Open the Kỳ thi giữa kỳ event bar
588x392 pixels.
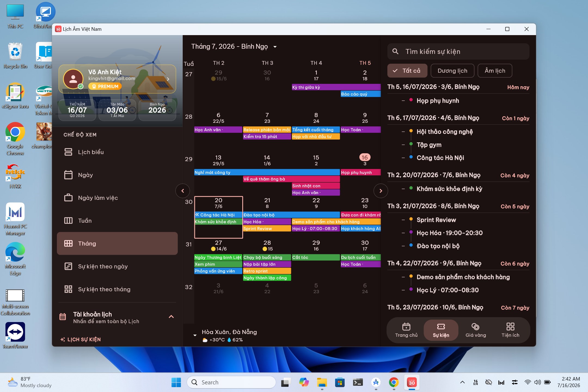336,87
